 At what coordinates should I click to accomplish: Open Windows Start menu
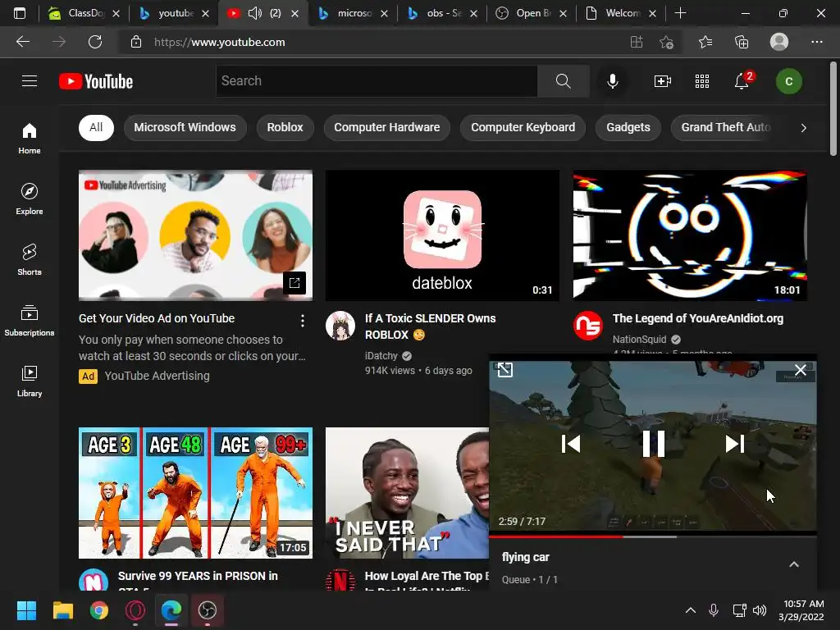pyautogui.click(x=26, y=610)
